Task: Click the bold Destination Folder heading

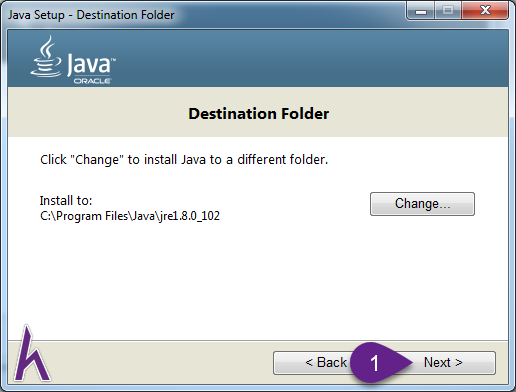Action: point(259,114)
